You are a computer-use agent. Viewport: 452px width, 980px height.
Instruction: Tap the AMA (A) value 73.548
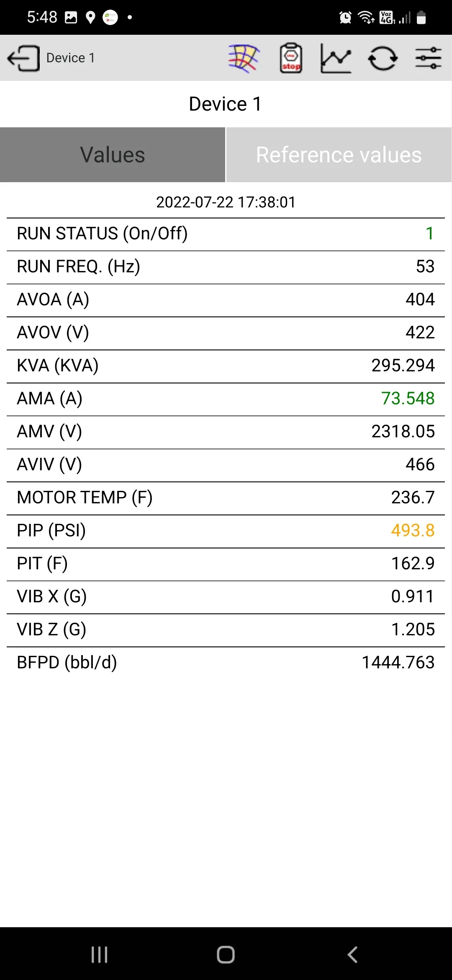(408, 398)
